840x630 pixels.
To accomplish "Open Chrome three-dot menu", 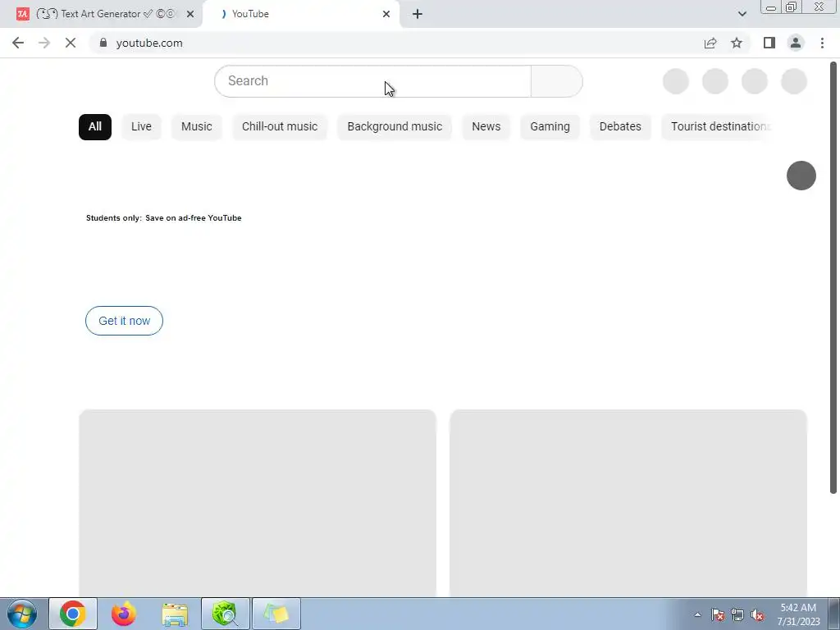I will pyautogui.click(x=822, y=43).
